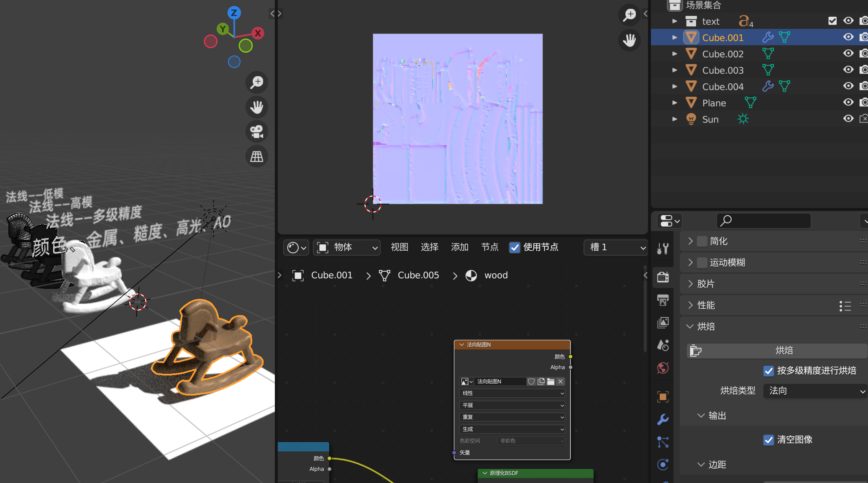Viewport: 868px width, 483px height.
Task: Uncheck the 使用节点 checkbox
Action: click(x=515, y=247)
